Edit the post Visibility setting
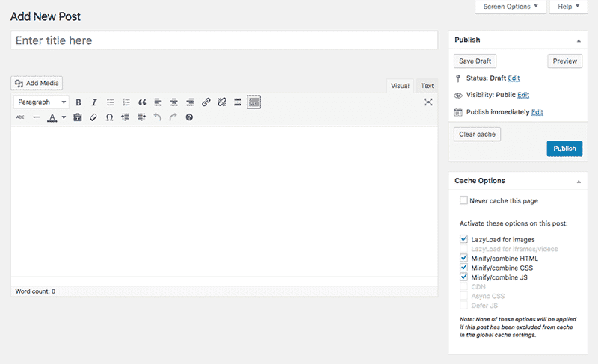This screenshot has height=364, width=598. point(523,96)
